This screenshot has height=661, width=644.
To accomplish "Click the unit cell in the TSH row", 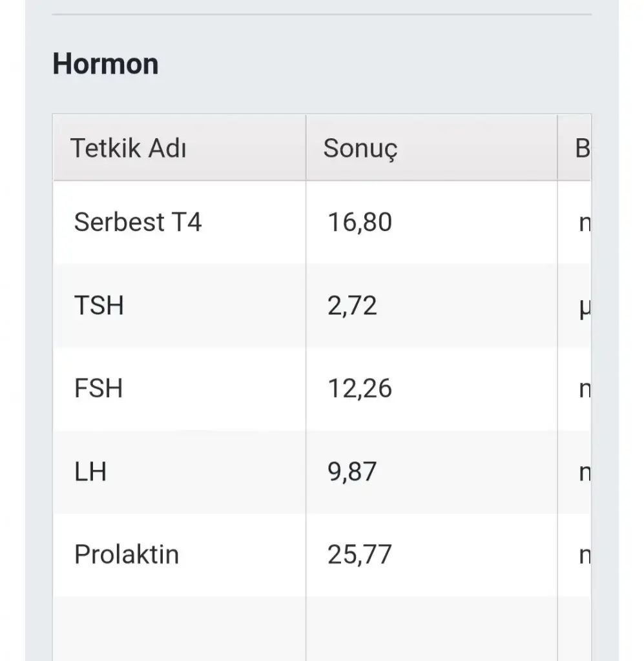I will click(583, 306).
